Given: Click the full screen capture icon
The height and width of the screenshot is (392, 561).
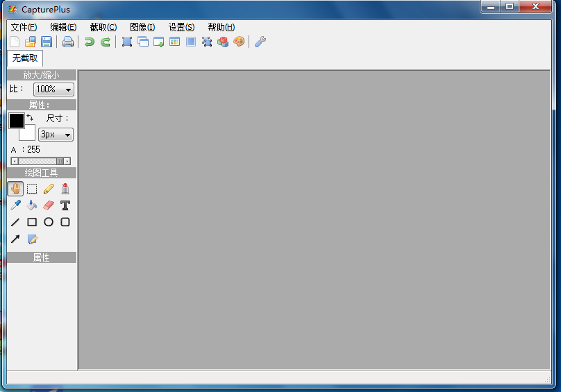Looking at the screenshot, I should pos(191,42).
